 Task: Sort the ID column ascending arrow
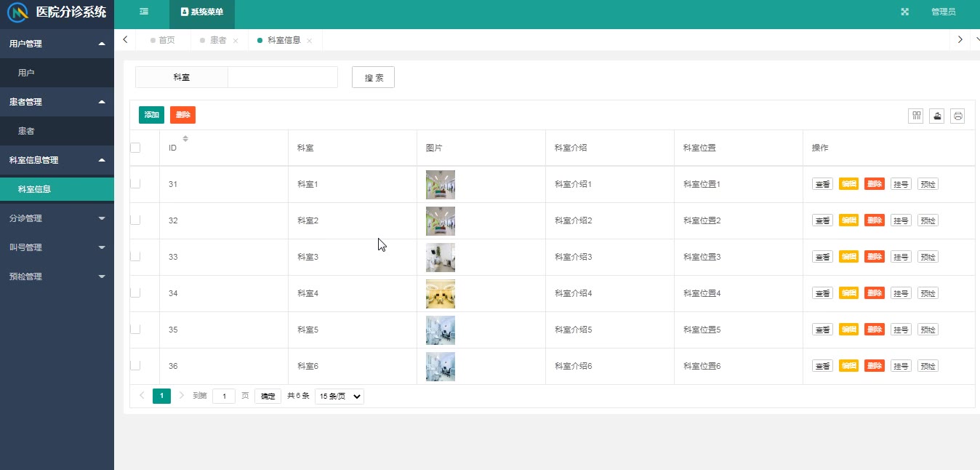pyautogui.click(x=185, y=136)
